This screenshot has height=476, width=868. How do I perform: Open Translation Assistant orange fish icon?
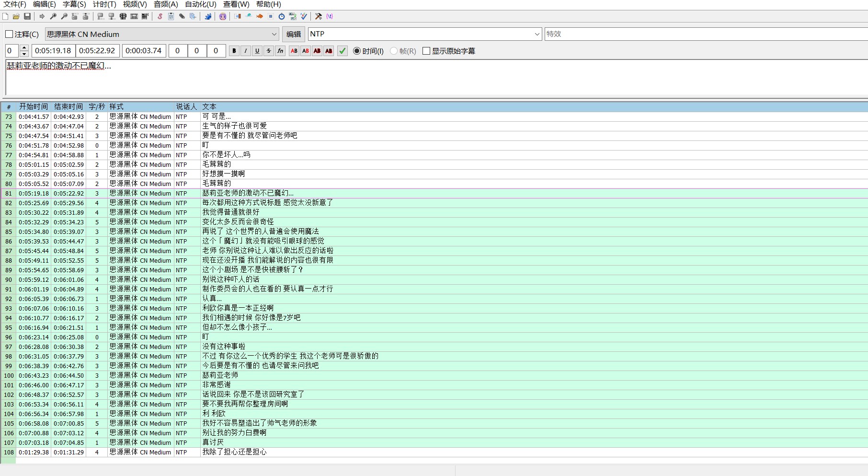click(260, 16)
